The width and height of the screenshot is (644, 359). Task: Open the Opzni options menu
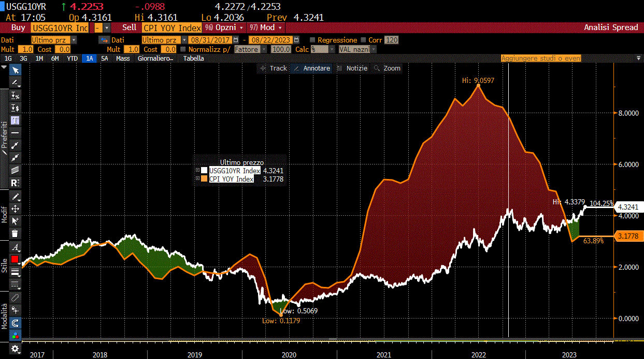(224, 27)
